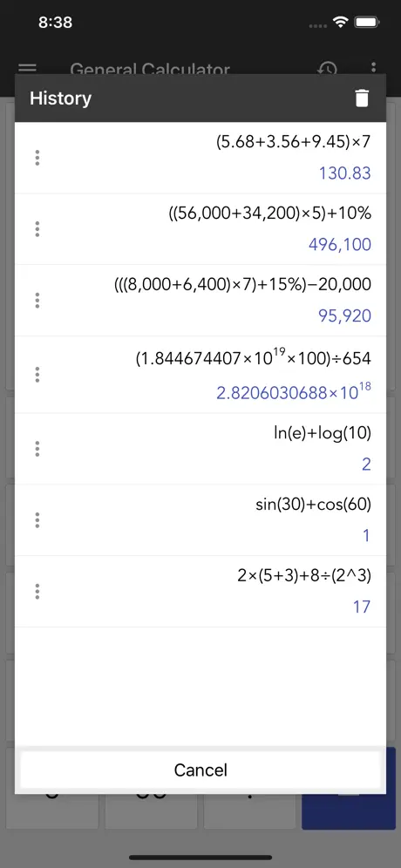
Task: Open options for the 496,100 history entry
Action: [x=37, y=229]
